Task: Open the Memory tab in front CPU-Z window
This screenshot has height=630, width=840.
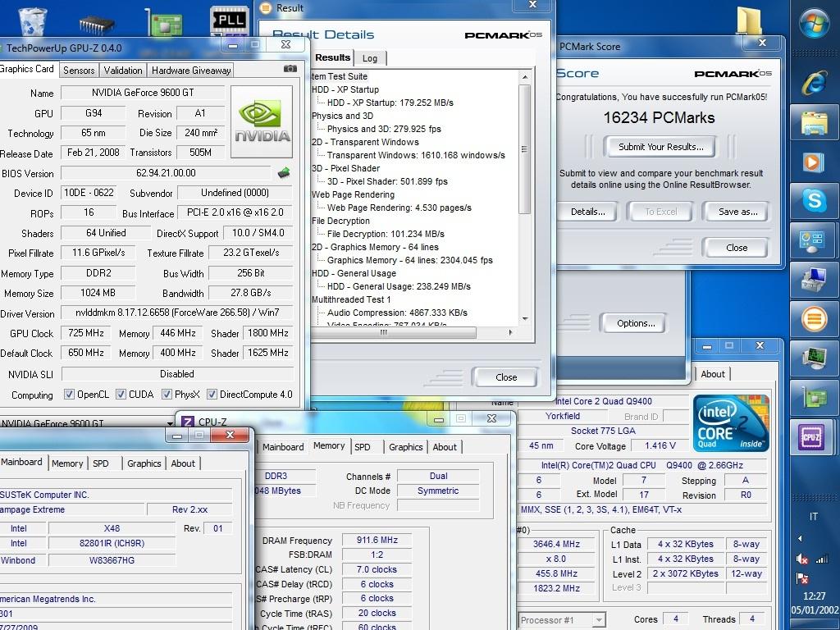Action: (67, 463)
